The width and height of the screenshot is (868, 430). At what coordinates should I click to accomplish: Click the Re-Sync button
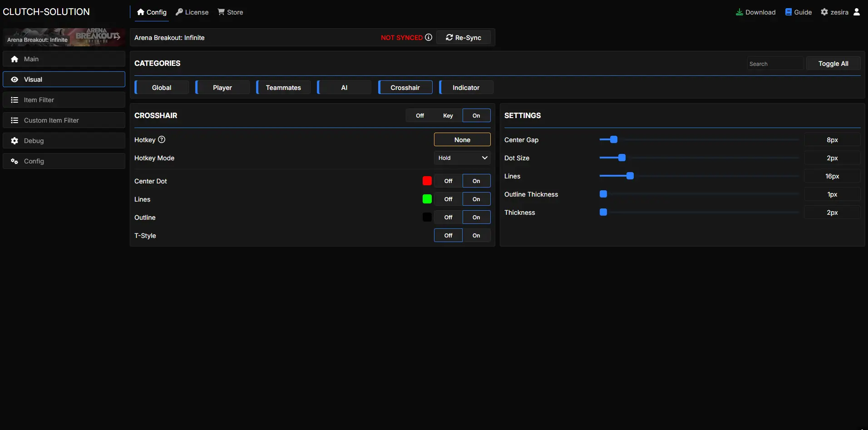click(x=463, y=38)
